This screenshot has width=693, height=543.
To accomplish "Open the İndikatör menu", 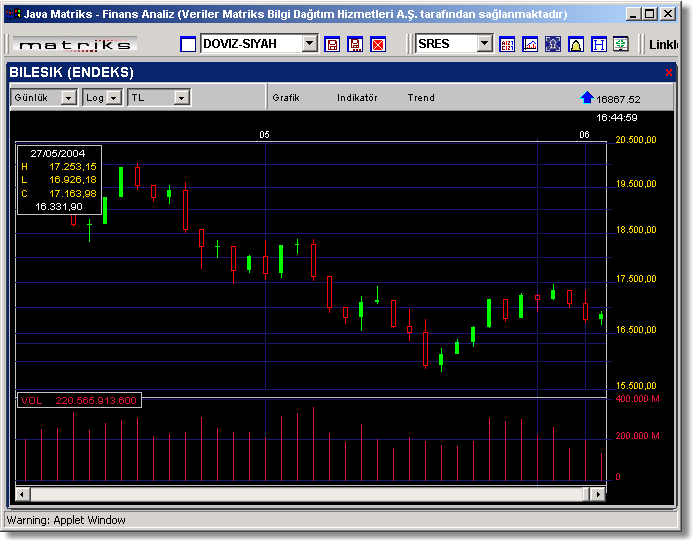I will (x=357, y=98).
